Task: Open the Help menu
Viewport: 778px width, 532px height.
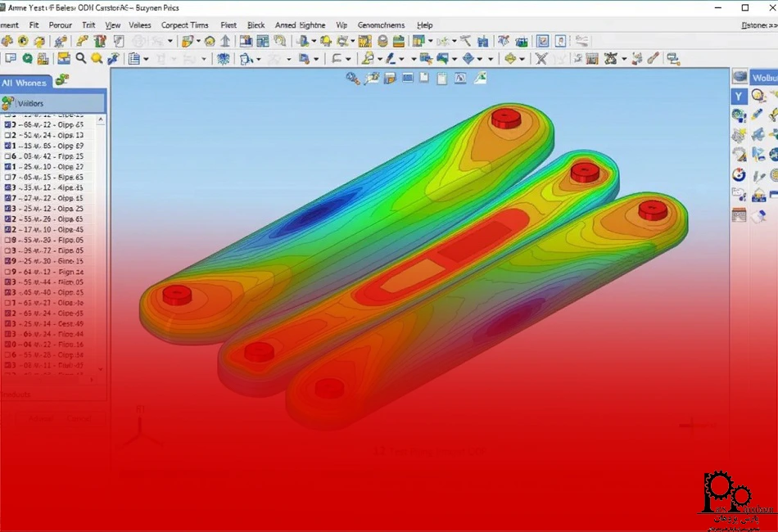Action: click(424, 25)
